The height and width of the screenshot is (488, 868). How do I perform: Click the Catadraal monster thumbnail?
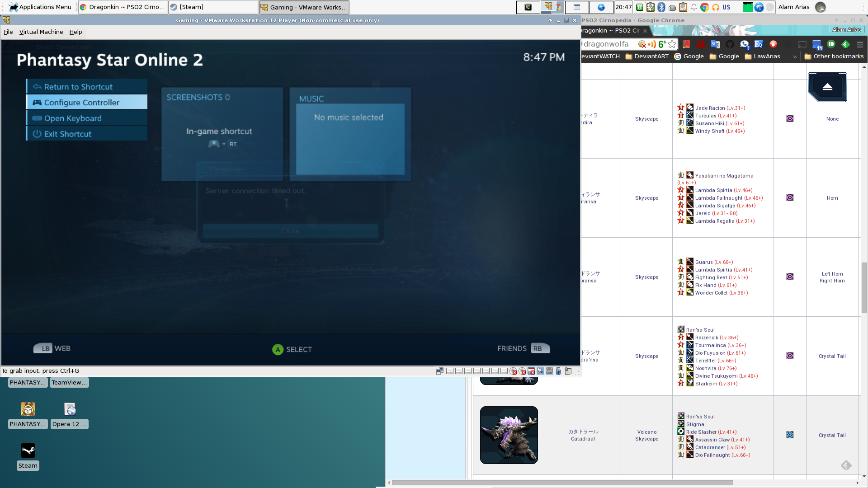coord(509,435)
